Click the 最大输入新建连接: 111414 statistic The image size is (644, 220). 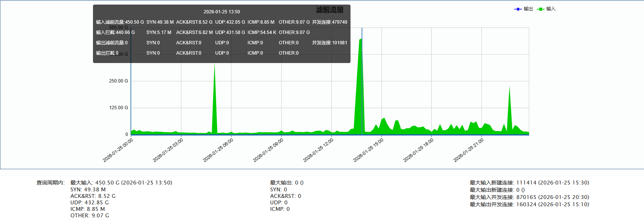tap(529, 183)
